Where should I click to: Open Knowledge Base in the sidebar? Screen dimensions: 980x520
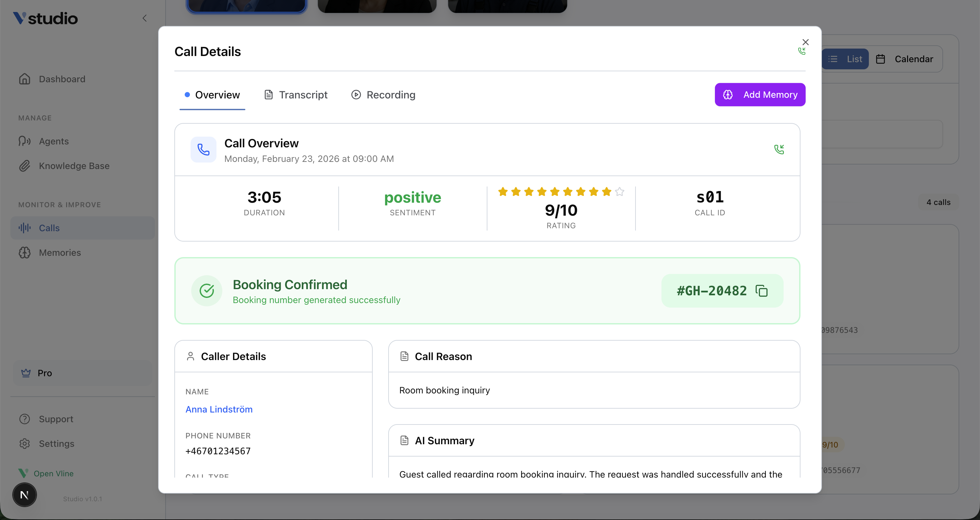[x=74, y=166]
